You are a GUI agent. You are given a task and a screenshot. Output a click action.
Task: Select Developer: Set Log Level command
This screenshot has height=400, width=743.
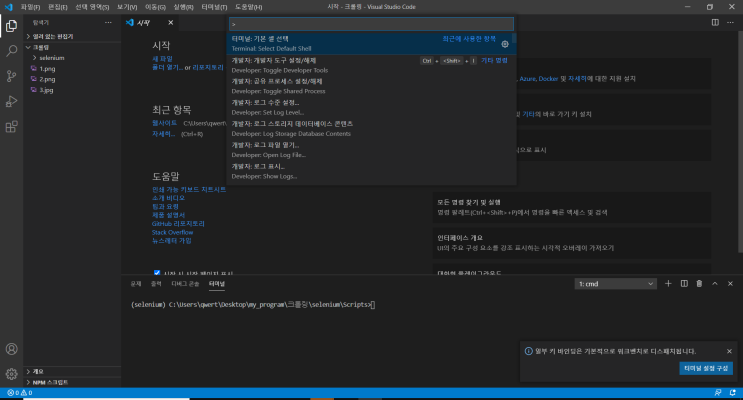[x=372, y=108]
